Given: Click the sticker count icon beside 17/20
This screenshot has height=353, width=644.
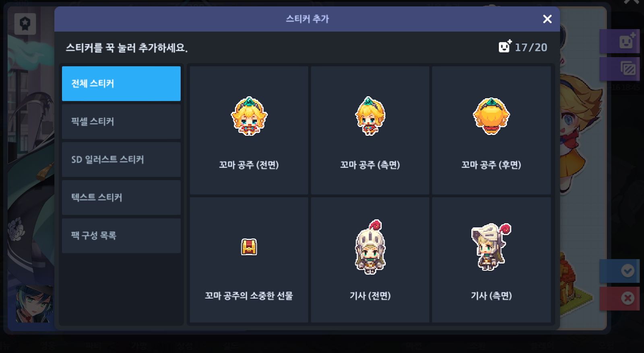Looking at the screenshot, I should coord(505,46).
